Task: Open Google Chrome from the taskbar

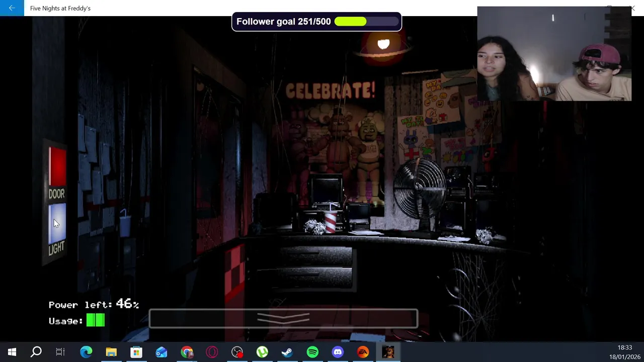Action: tap(187, 352)
